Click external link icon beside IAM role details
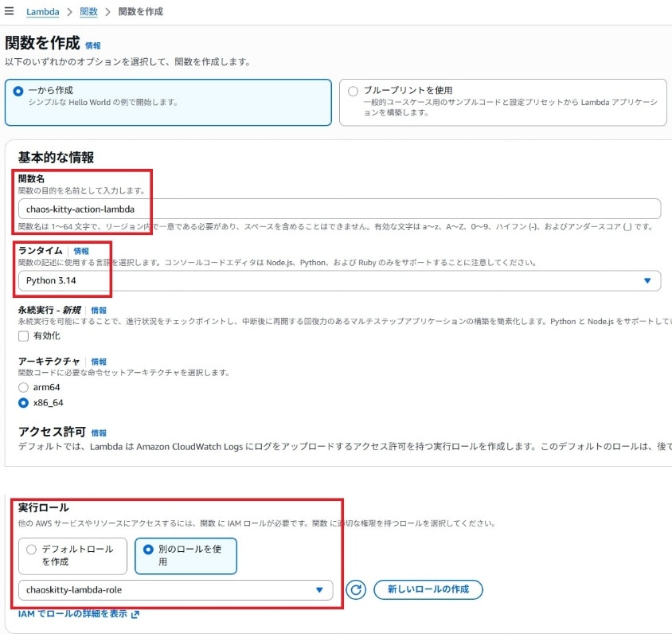Image resolution: width=672 pixels, height=634 pixels. 135,614
